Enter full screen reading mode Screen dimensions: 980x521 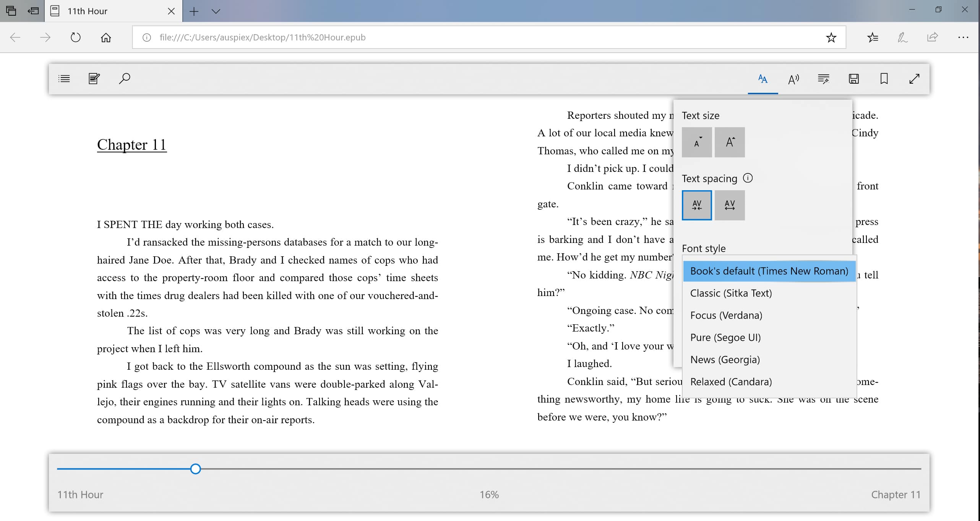pyautogui.click(x=914, y=79)
